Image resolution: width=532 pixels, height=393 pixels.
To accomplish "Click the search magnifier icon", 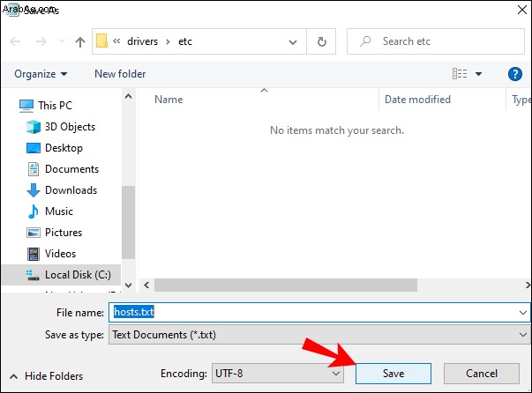I will pos(365,41).
